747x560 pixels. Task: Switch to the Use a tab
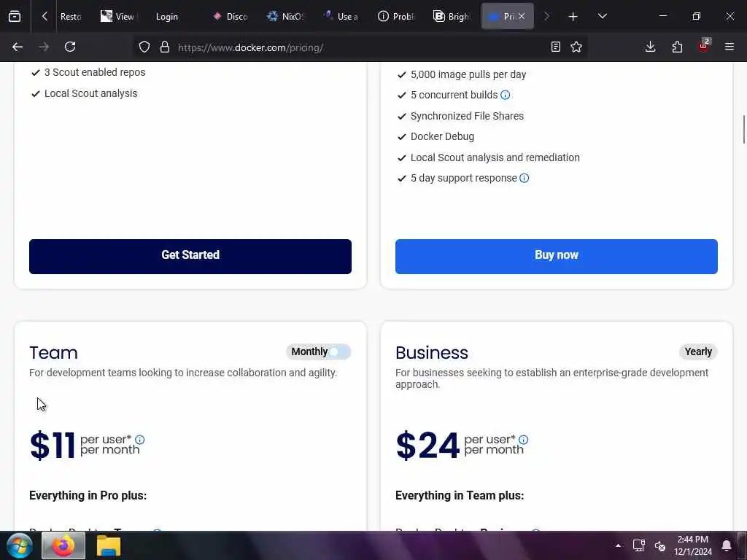click(x=341, y=17)
